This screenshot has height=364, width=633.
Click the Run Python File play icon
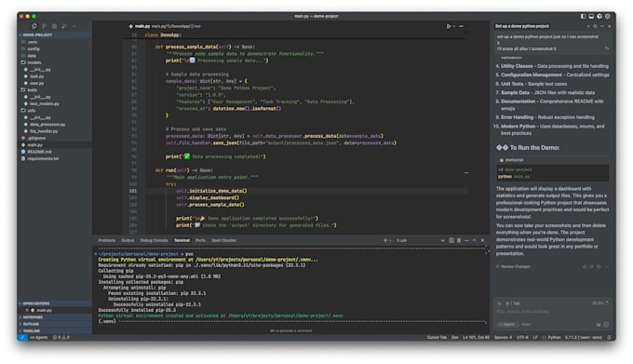pyautogui.click(x=448, y=26)
